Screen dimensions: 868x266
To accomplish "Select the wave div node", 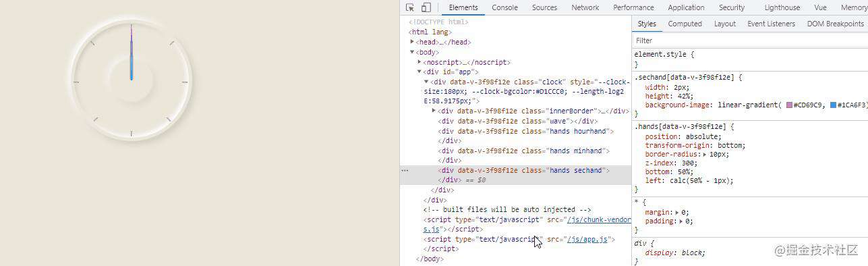I will click(x=517, y=121).
